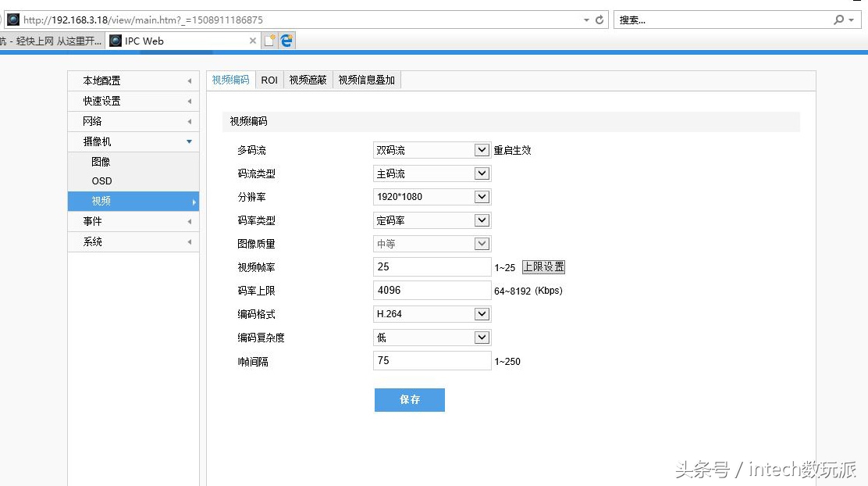Close the IPC Web browser tab
The width and height of the screenshot is (868, 486).
(x=254, y=40)
